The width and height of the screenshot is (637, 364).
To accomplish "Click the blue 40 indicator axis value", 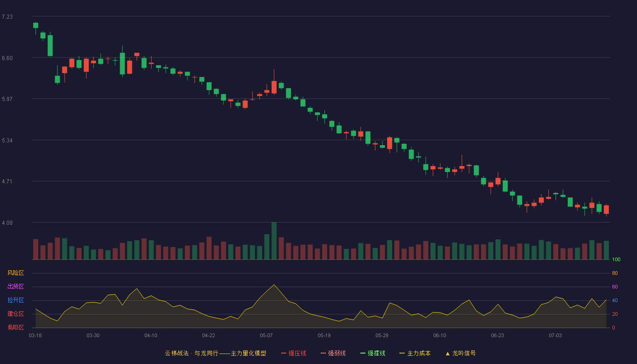I will click(x=615, y=301).
